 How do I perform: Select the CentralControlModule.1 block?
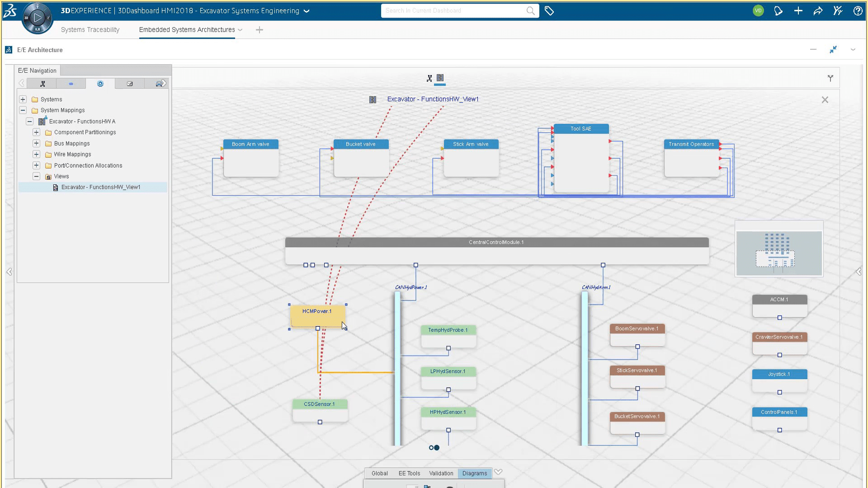click(496, 251)
